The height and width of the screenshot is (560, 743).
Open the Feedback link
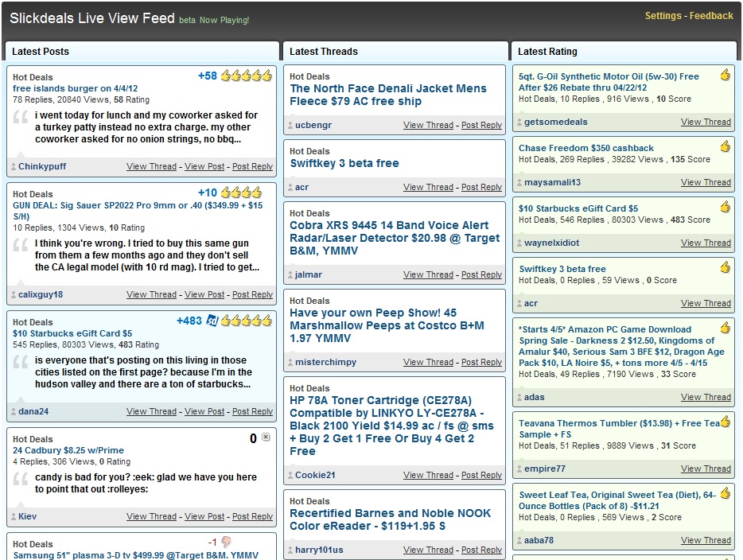[711, 16]
